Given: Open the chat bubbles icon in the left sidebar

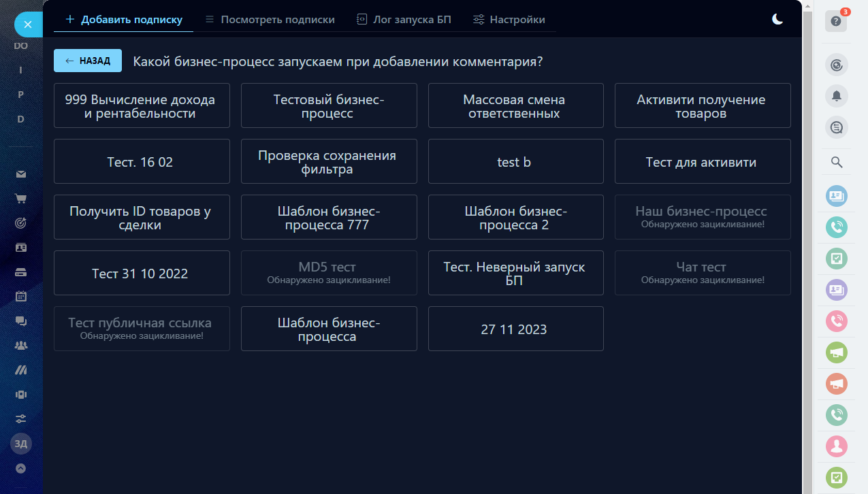Looking at the screenshot, I should pos(21,321).
